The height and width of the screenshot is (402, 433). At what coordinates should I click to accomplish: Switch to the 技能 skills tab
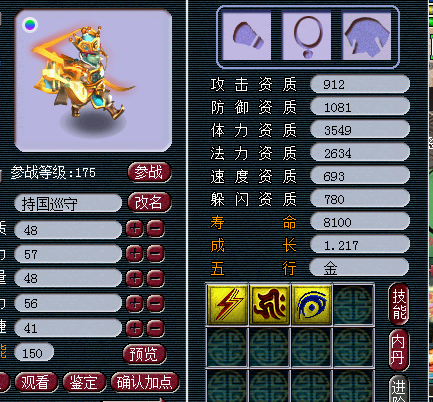click(x=399, y=304)
